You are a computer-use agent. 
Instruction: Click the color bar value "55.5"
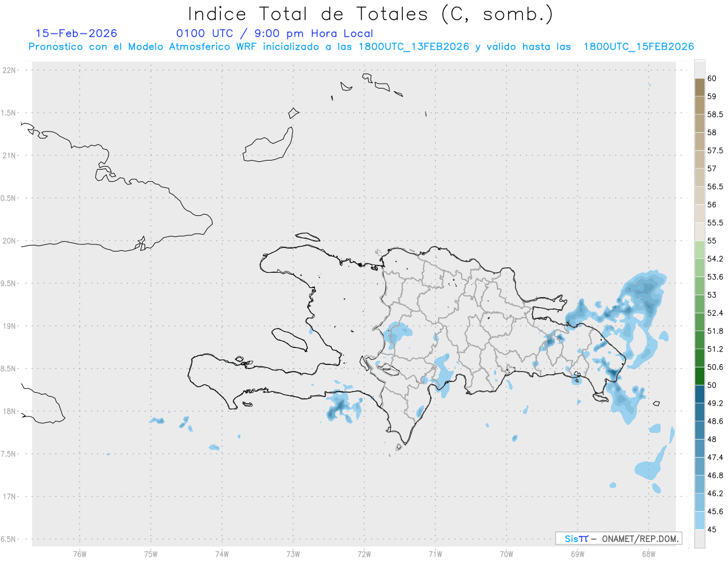[x=715, y=223]
